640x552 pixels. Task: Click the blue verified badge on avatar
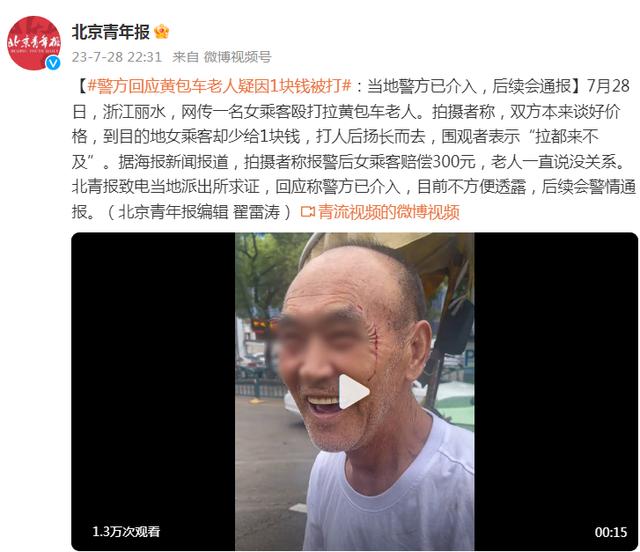coord(53,63)
